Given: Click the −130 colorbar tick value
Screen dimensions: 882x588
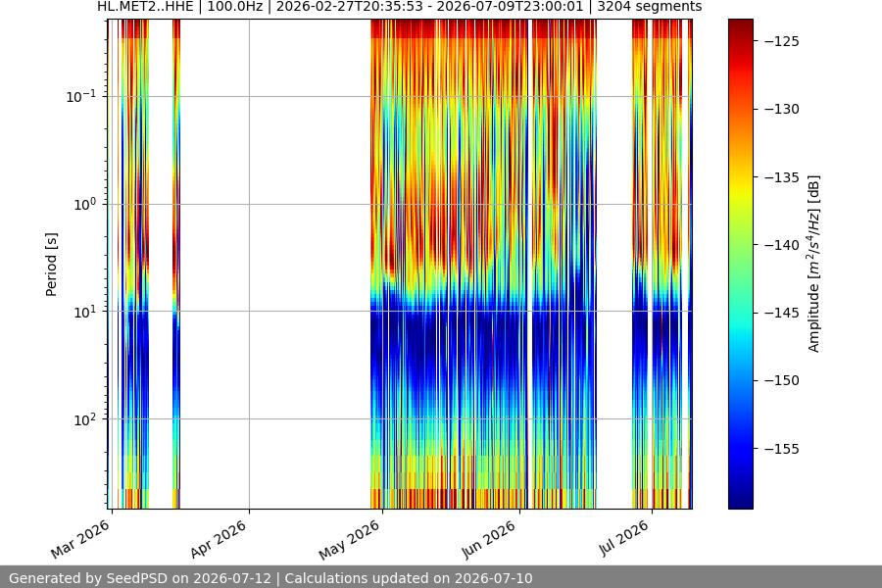Looking at the screenshot, I should 782,109.
